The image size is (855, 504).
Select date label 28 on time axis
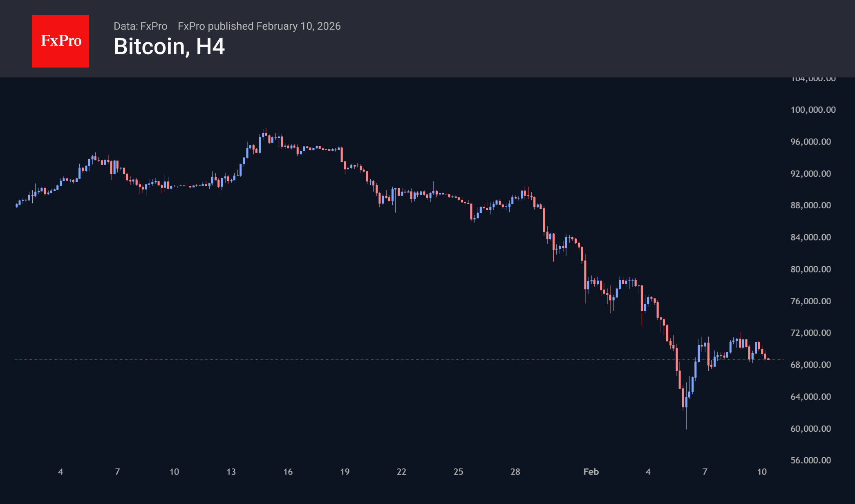(515, 472)
